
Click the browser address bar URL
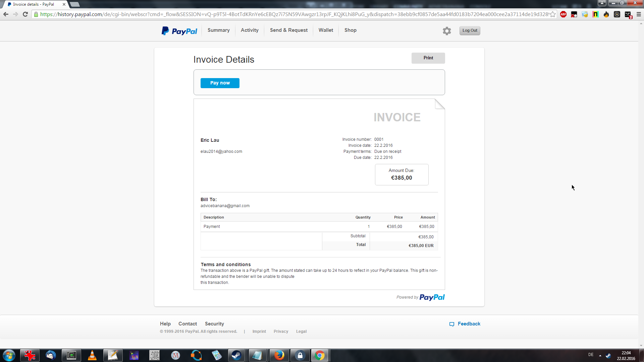click(292, 14)
